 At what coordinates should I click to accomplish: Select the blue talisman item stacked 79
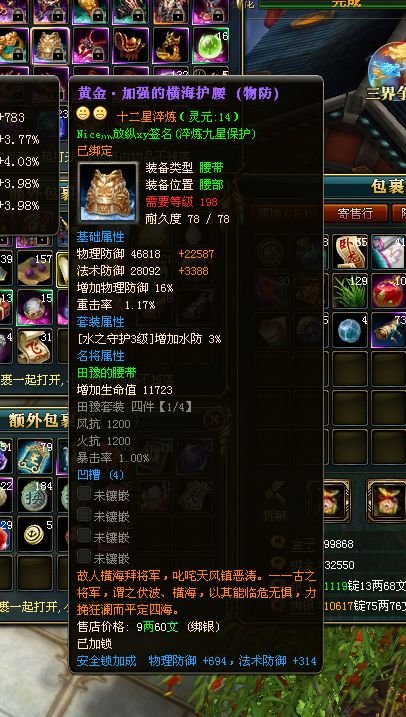coord(35,456)
